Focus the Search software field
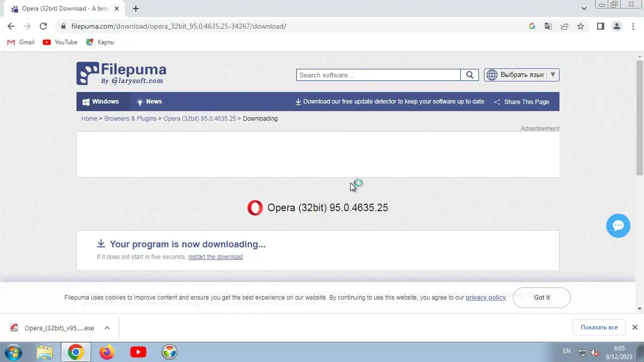Viewport: 644px width, 362px height. [378, 75]
